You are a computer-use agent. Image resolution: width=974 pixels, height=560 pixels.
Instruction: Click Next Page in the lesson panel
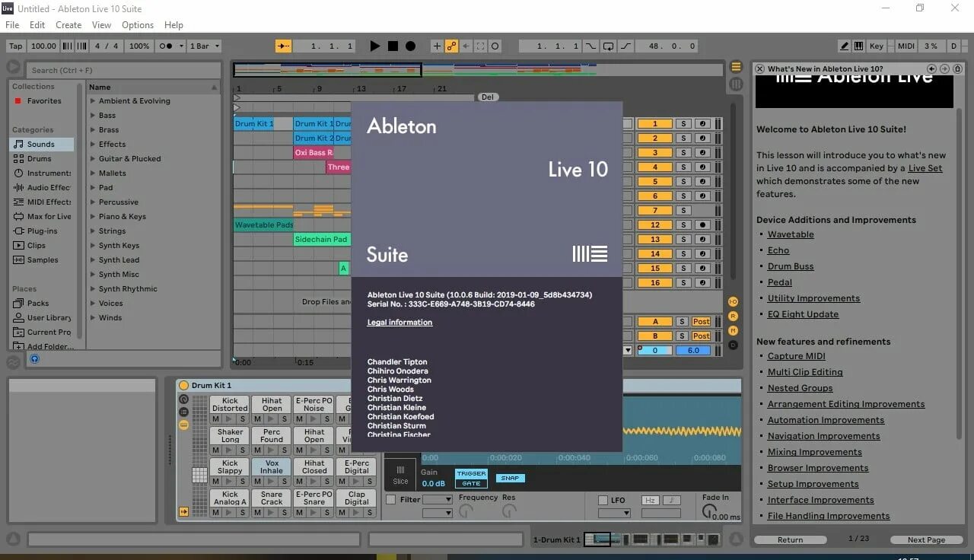[x=926, y=539]
